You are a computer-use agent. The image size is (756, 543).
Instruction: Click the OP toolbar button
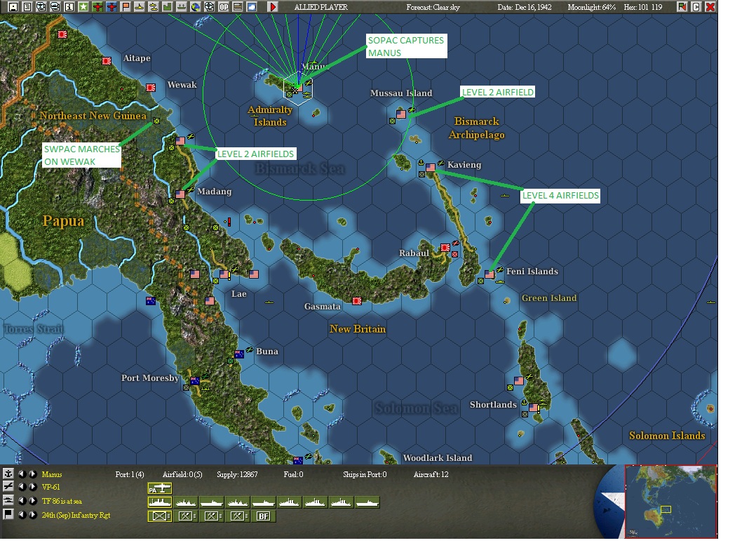[x=224, y=7]
